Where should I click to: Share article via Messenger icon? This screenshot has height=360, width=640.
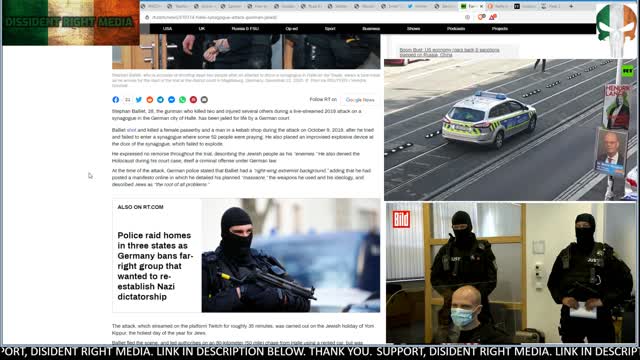click(171, 100)
